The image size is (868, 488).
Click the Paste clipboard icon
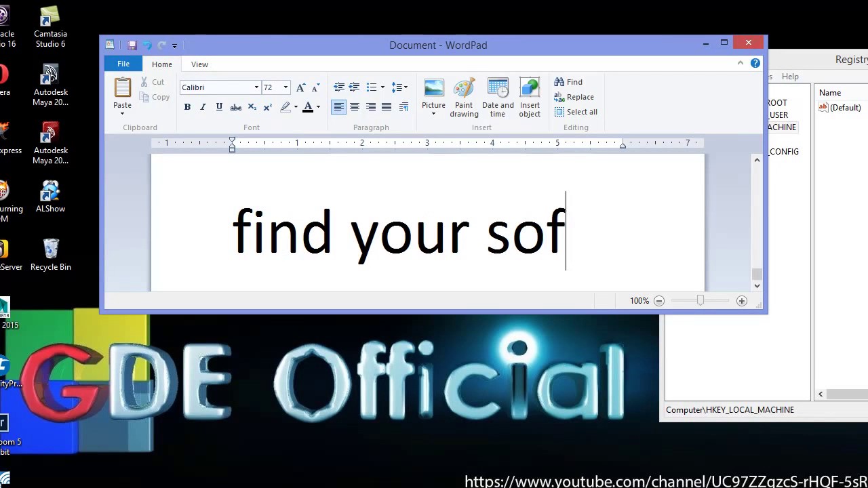point(123,88)
